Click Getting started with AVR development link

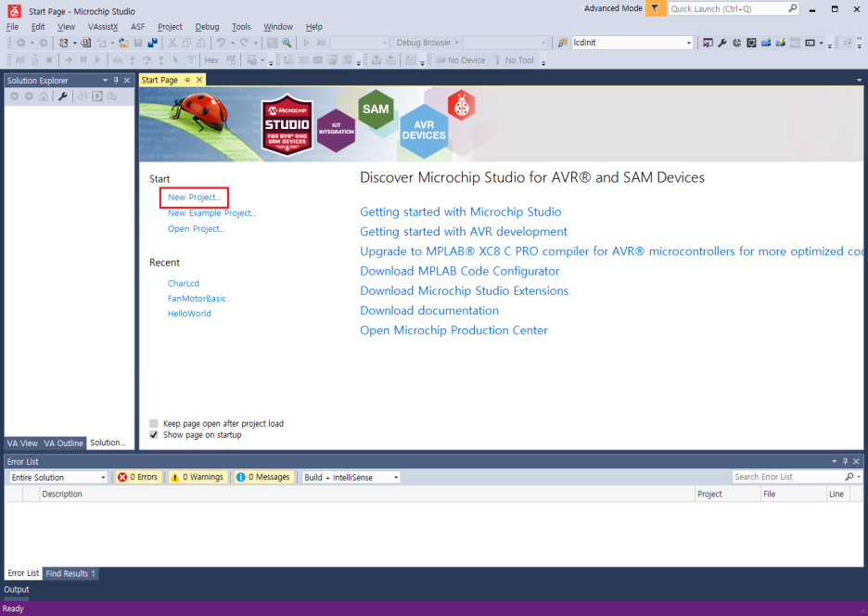click(x=464, y=232)
